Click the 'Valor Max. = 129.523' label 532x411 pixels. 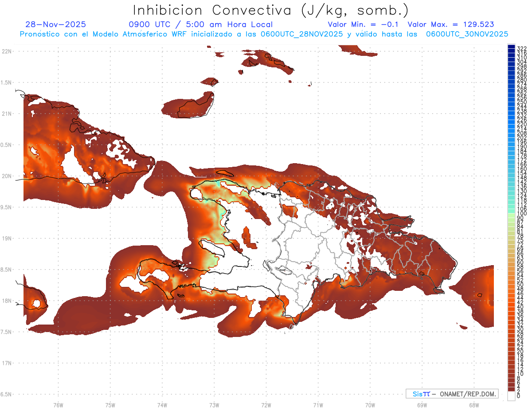(451, 25)
